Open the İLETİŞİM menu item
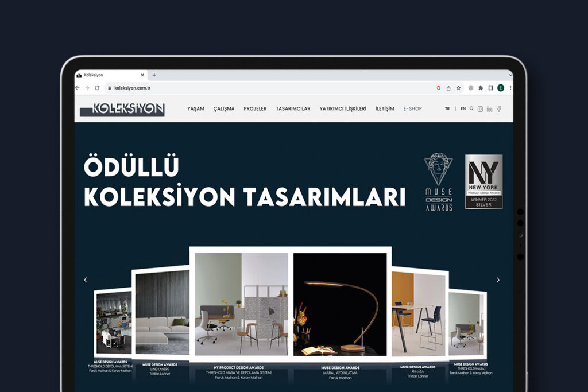This screenshot has width=588, height=392. pos(385,108)
